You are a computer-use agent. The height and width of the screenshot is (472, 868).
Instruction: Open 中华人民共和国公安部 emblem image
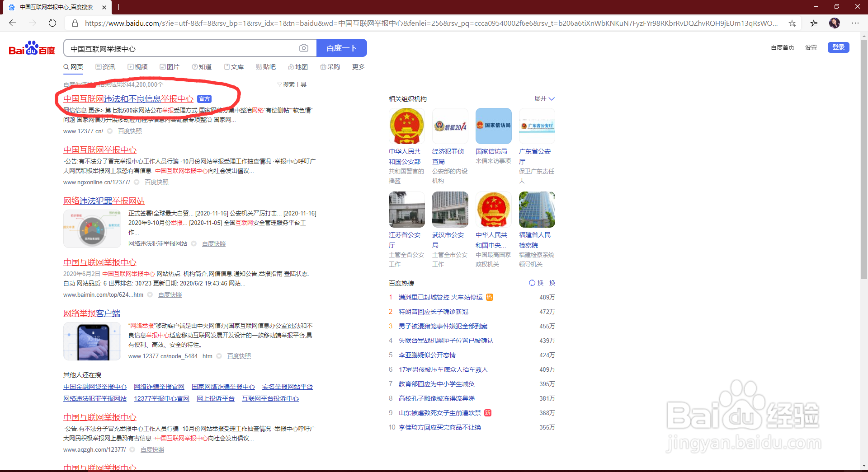(407, 126)
